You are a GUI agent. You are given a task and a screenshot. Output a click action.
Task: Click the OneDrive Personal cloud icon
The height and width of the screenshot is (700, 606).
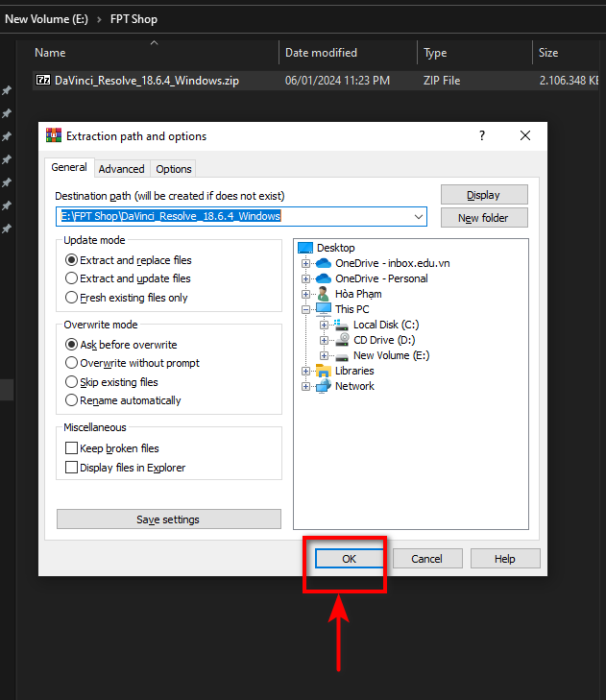pyautogui.click(x=324, y=278)
